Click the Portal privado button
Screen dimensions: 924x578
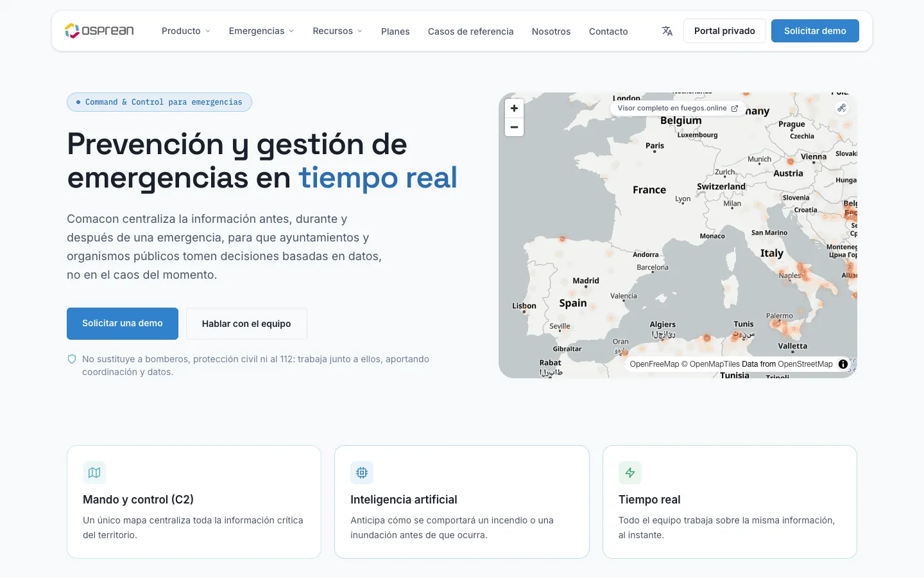coord(724,31)
